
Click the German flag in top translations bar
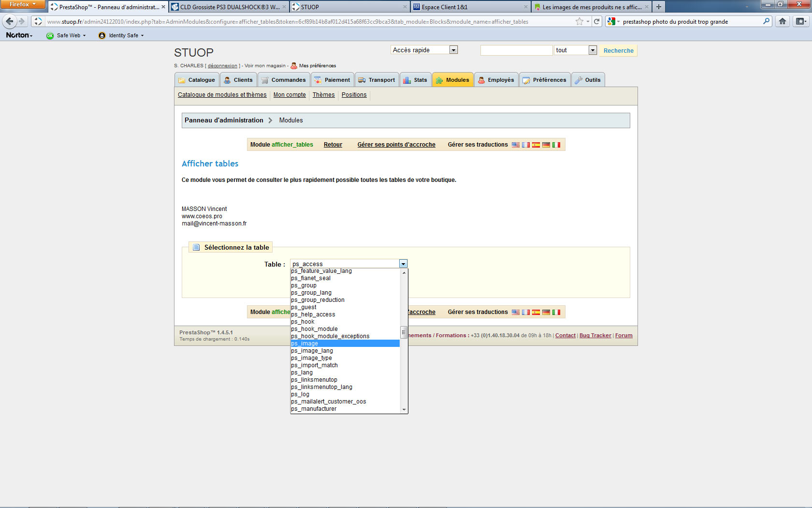(x=546, y=145)
